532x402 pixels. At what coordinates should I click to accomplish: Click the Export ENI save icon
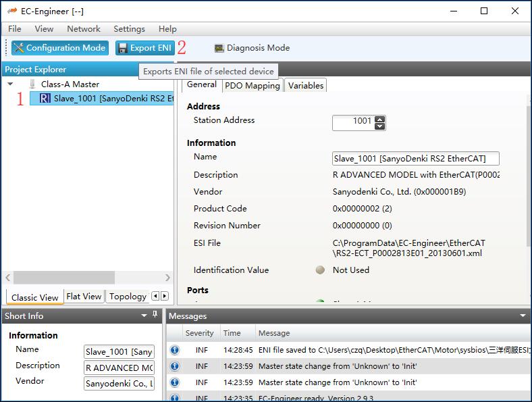point(122,48)
